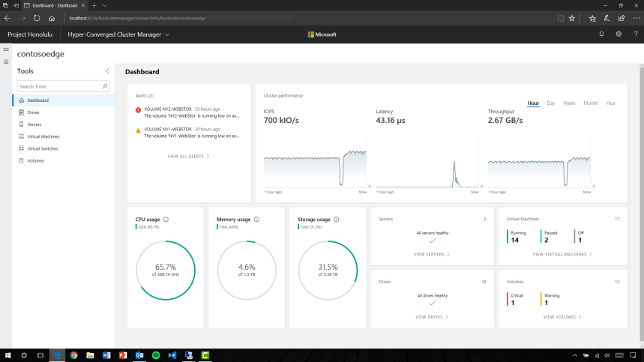This screenshot has height=362, width=644.
Task: Open the hamburger menu icon at left
Action: tap(6, 49)
